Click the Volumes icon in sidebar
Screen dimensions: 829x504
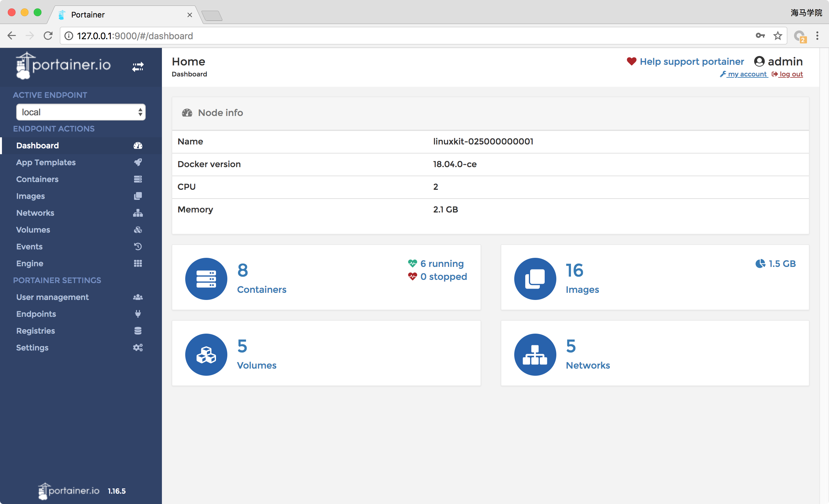point(137,230)
